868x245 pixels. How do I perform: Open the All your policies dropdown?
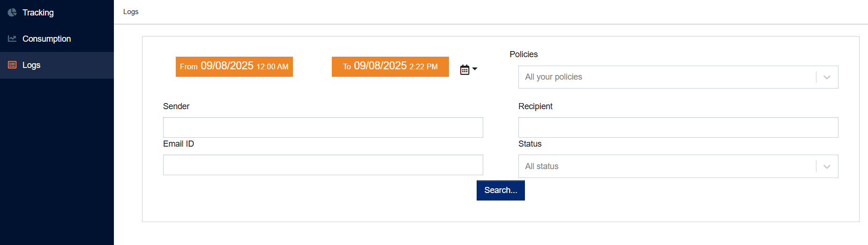tap(666, 77)
